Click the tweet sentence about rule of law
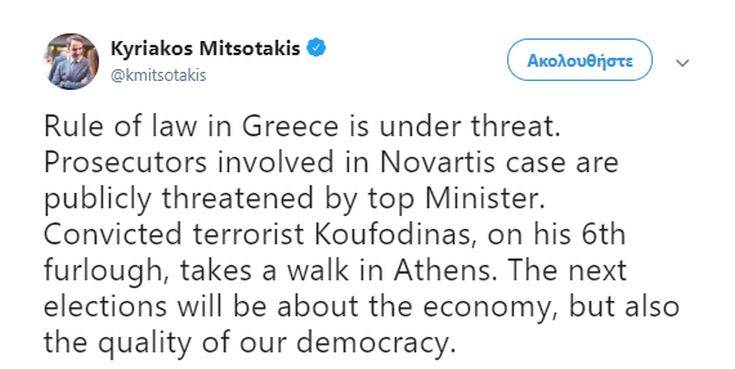This screenshot has height=369, width=735. coord(302,127)
